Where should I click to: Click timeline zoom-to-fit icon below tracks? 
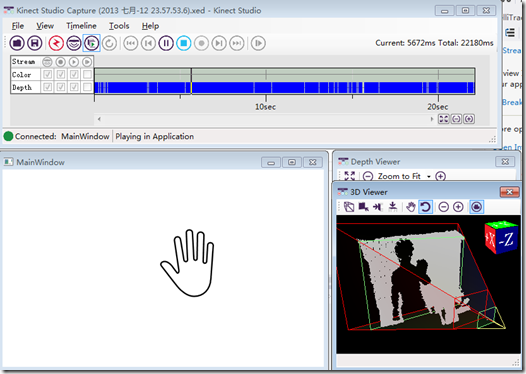pos(443,119)
